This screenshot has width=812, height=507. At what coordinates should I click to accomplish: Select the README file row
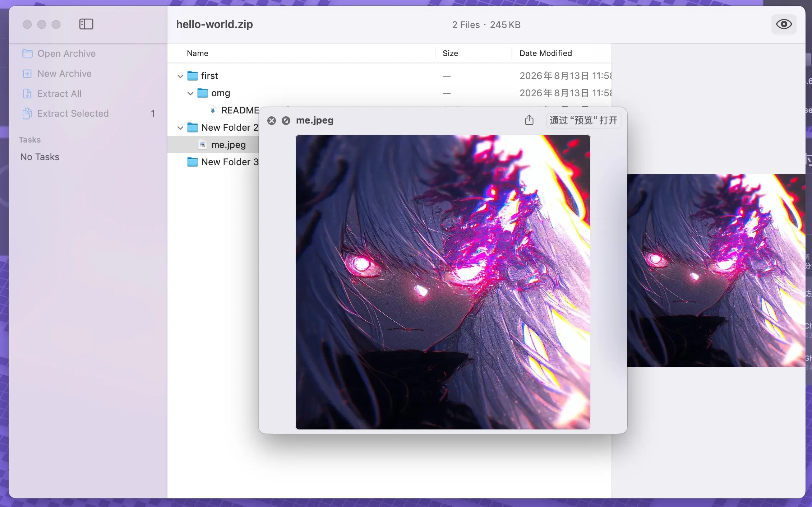click(213, 110)
